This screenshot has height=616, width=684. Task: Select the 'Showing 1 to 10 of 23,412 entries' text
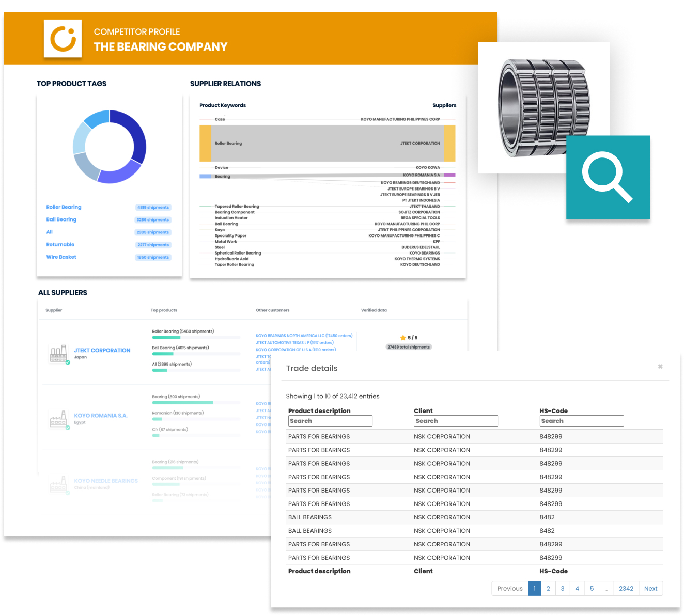coord(333,396)
